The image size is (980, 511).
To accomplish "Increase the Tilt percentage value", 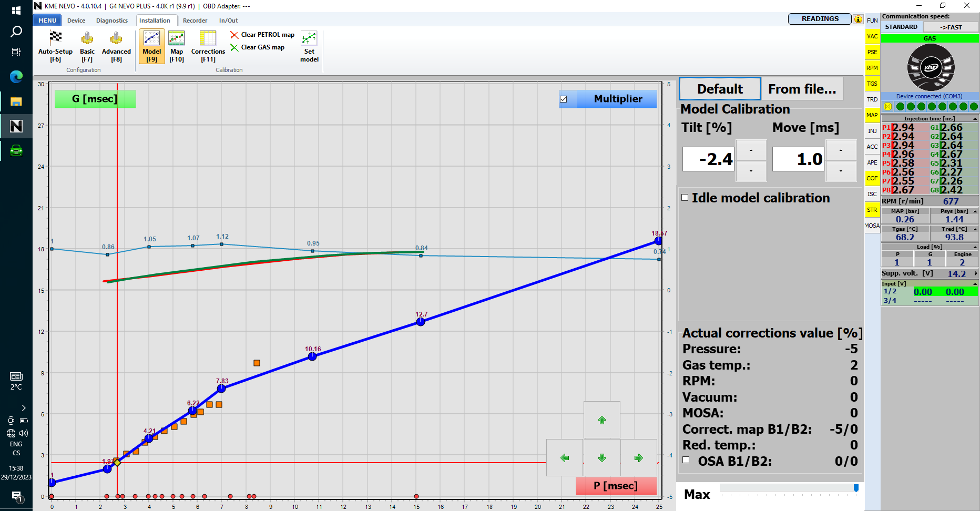I will click(x=751, y=150).
